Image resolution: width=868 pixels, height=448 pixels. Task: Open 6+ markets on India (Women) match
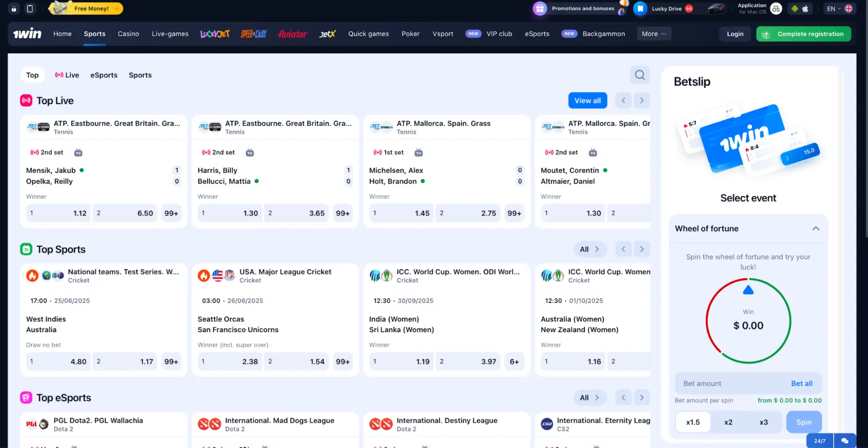pos(514,362)
